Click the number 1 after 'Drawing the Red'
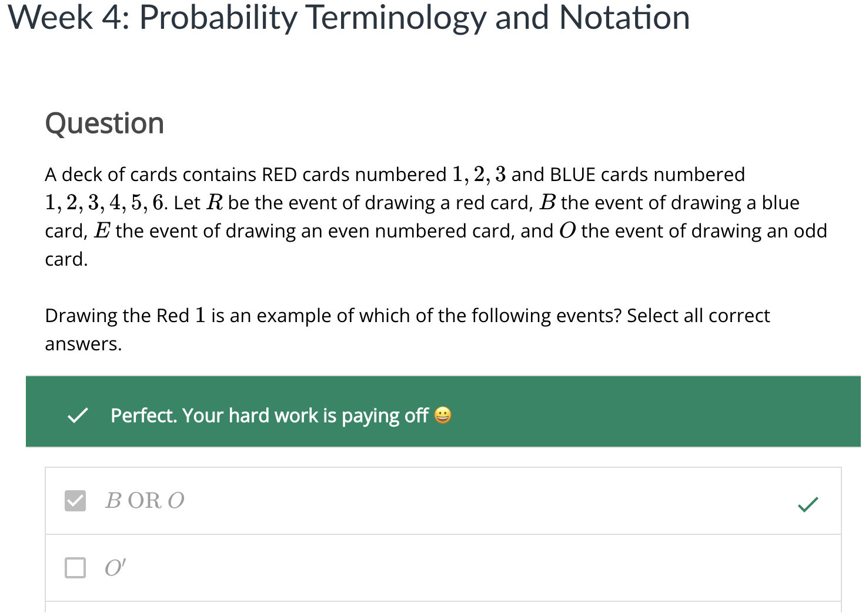The width and height of the screenshot is (862, 616). 200,316
